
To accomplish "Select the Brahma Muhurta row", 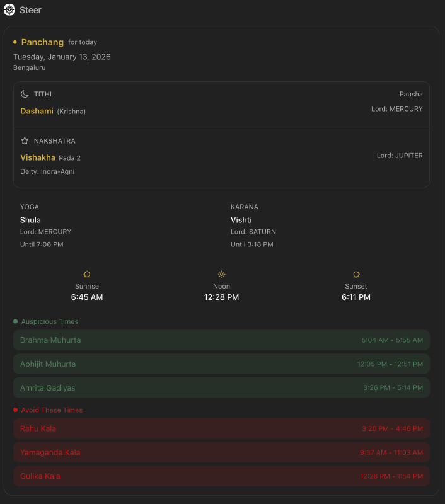I will point(221,340).
